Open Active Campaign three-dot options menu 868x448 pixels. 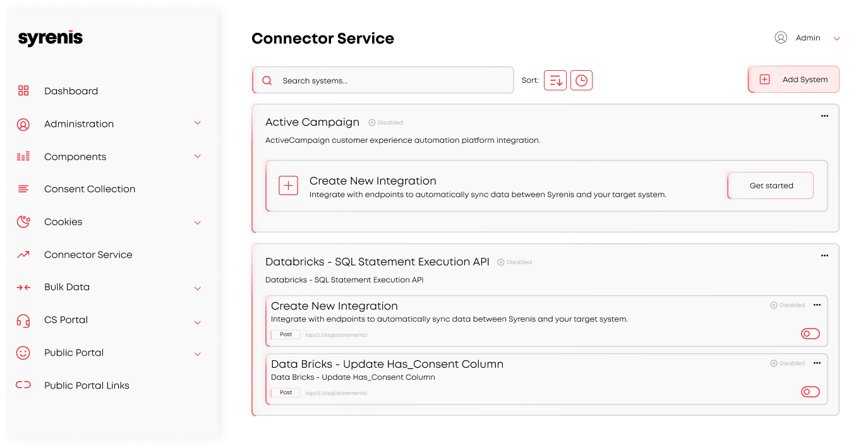click(824, 116)
